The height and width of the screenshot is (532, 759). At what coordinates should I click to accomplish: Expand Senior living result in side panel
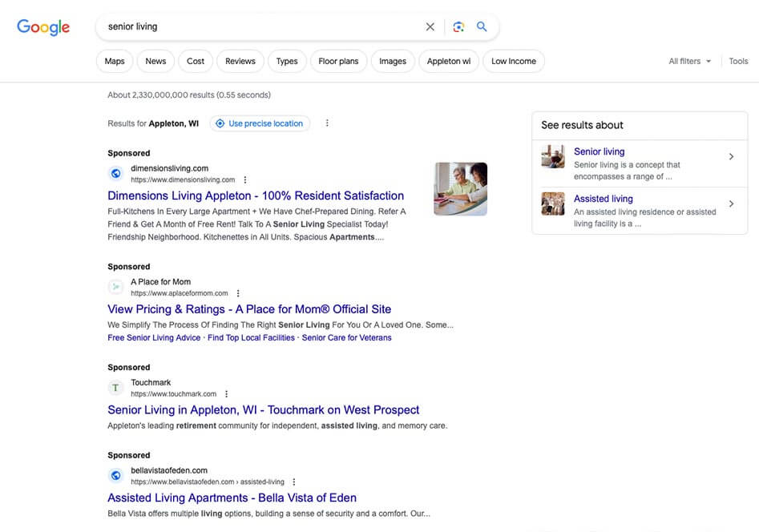coord(730,157)
